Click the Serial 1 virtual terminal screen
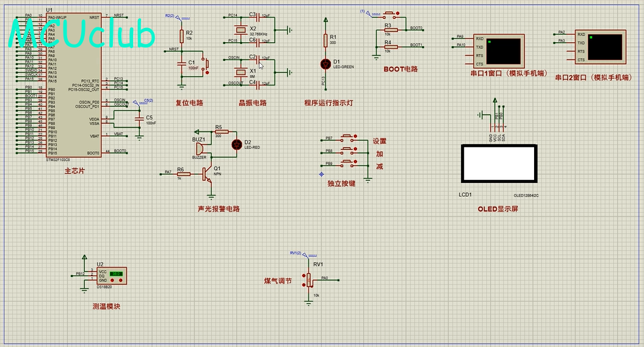The image size is (644, 347). click(x=503, y=51)
